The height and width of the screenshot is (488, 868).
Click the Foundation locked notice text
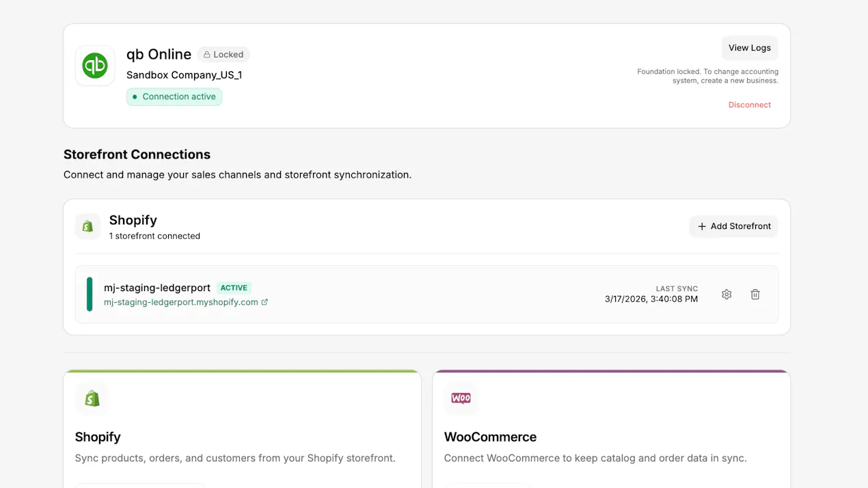[707, 76]
